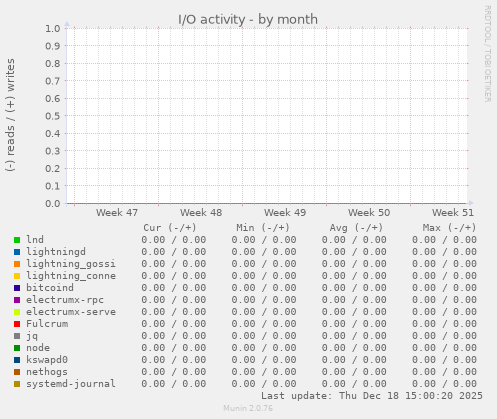Click the lightning_gossi orange legend swatch
Image resolution: width=497 pixels, height=419 pixels.
click(17, 264)
